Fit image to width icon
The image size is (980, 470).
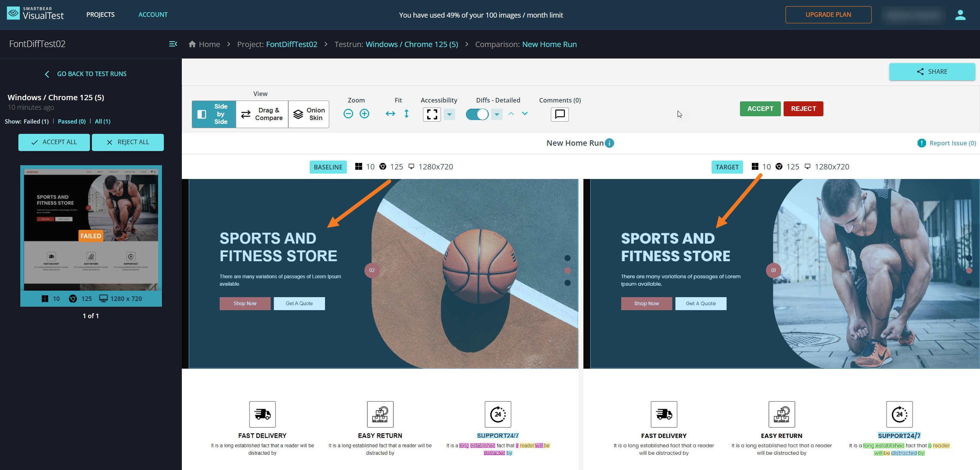[x=390, y=114]
